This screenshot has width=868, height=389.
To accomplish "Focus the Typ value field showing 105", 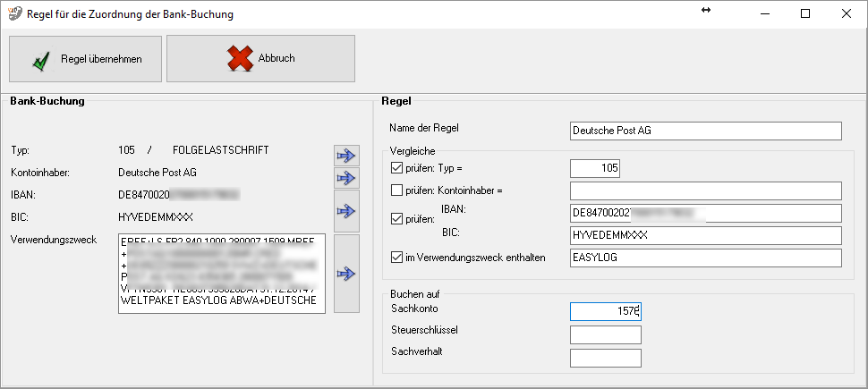I will 594,168.
